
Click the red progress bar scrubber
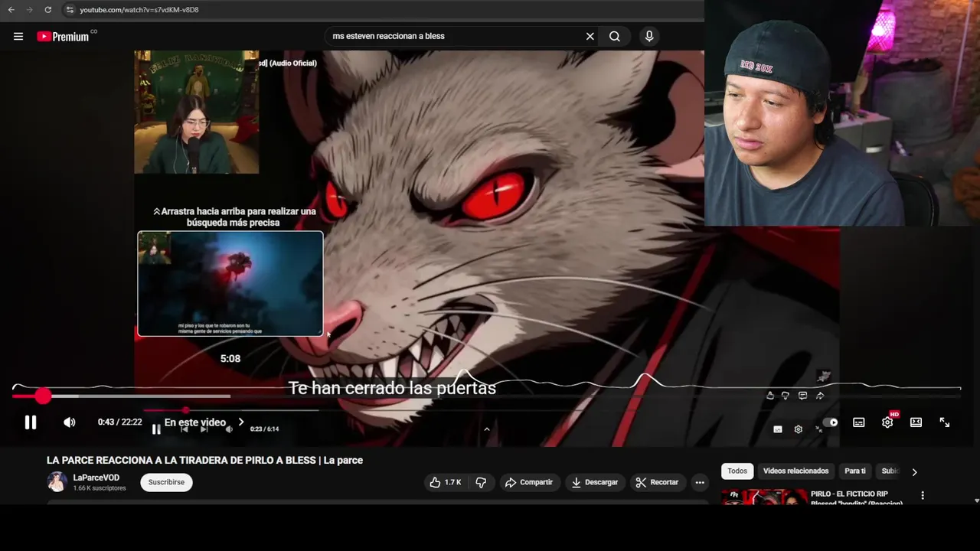43,396
